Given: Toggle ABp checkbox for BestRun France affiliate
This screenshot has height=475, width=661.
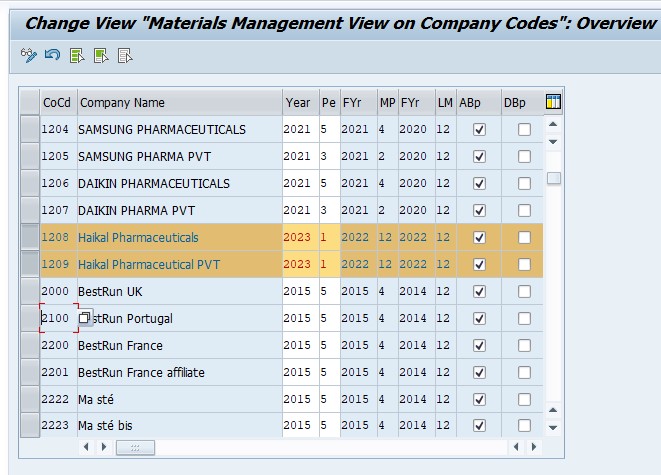Looking at the screenshot, I should point(479,372).
